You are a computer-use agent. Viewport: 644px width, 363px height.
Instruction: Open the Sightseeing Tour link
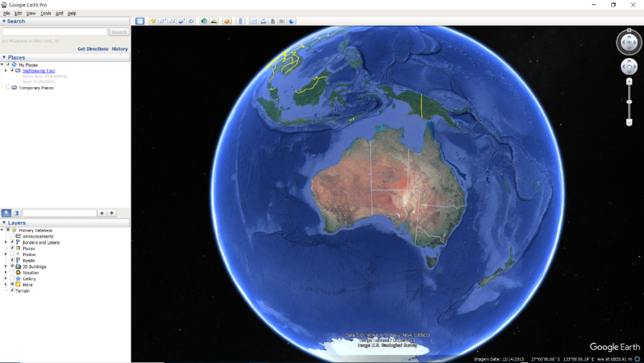click(x=39, y=71)
